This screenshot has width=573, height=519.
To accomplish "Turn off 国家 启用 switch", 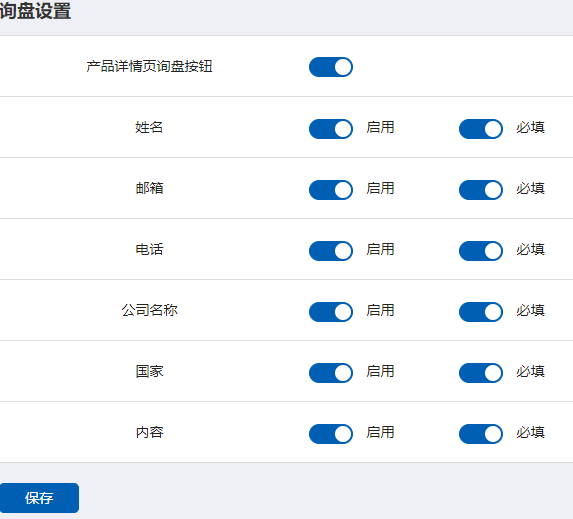I will pyautogui.click(x=331, y=373).
